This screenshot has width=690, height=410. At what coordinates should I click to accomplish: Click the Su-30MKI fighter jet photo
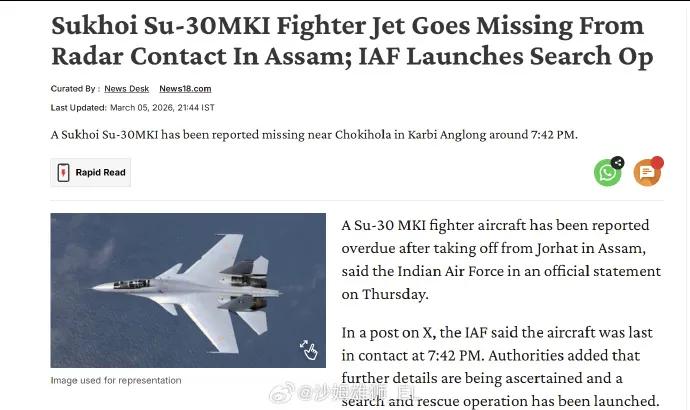pyautogui.click(x=188, y=290)
